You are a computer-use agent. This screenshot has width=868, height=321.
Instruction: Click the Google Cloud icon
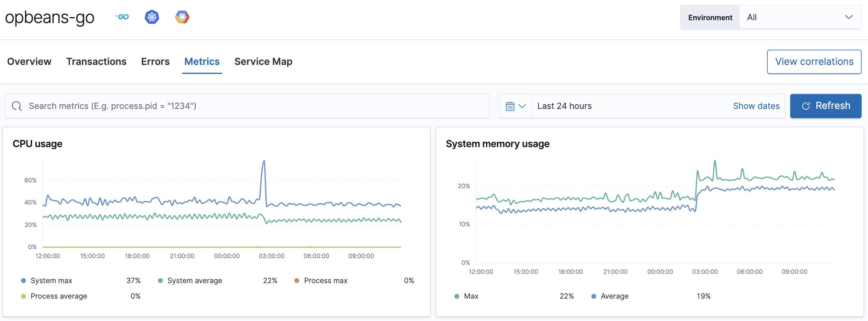pyautogui.click(x=182, y=17)
